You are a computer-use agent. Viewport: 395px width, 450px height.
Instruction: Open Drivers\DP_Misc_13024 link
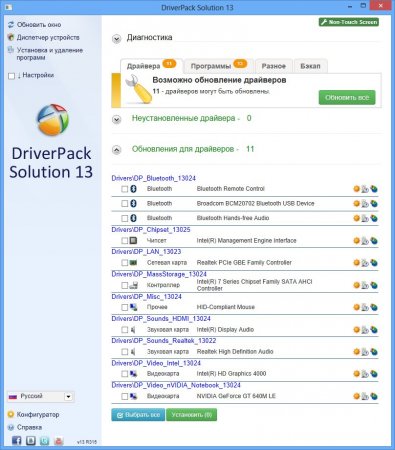tap(147, 296)
